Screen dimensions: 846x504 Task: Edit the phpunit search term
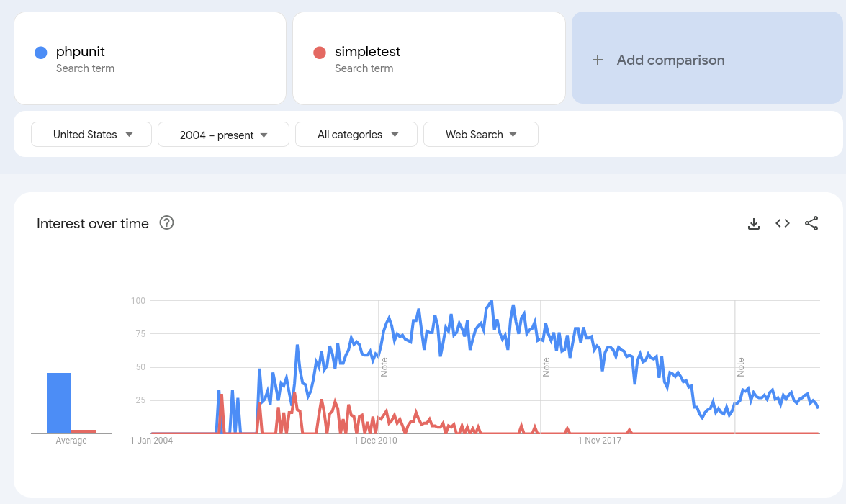[x=81, y=52]
